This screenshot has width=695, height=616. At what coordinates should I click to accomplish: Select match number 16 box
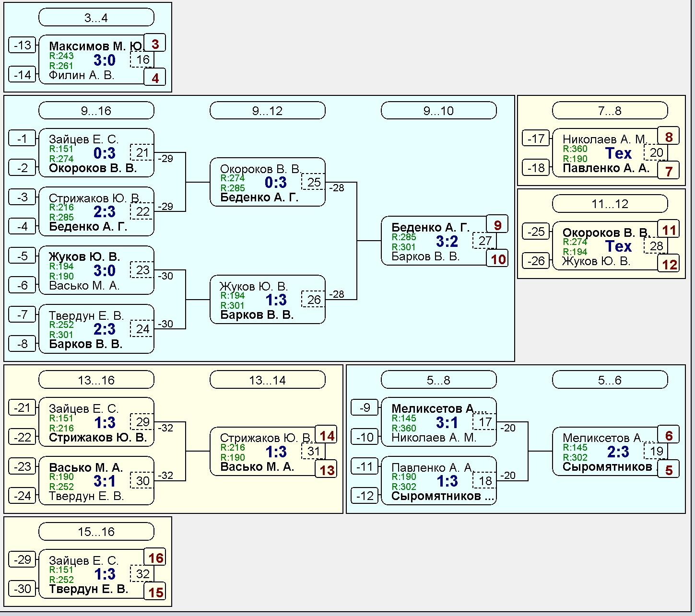click(x=142, y=59)
